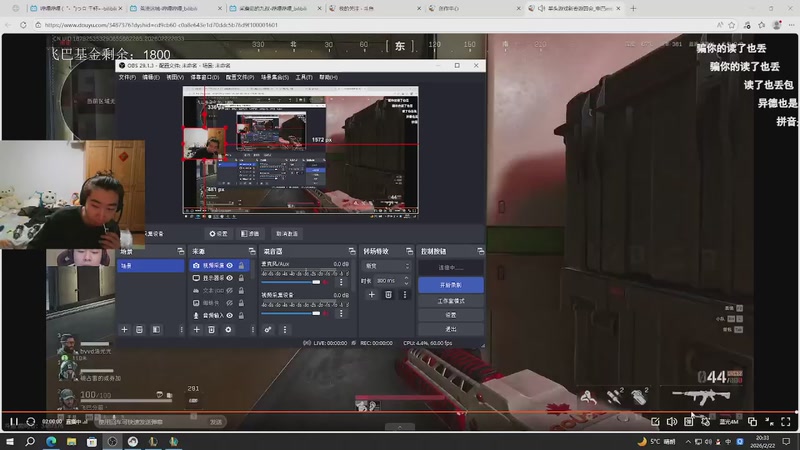Viewport: 800px width, 450px height.
Task: Remove transition with trash icon
Action: pyautogui.click(x=388, y=294)
